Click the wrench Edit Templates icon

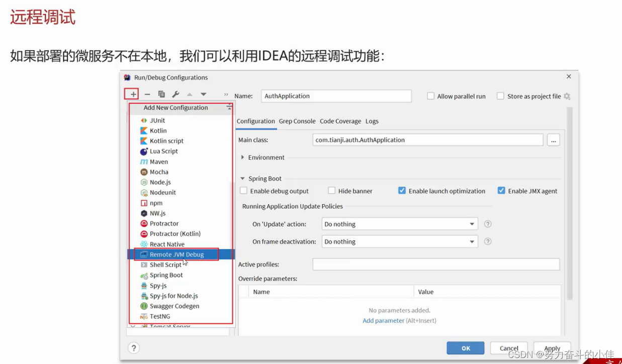(x=175, y=95)
